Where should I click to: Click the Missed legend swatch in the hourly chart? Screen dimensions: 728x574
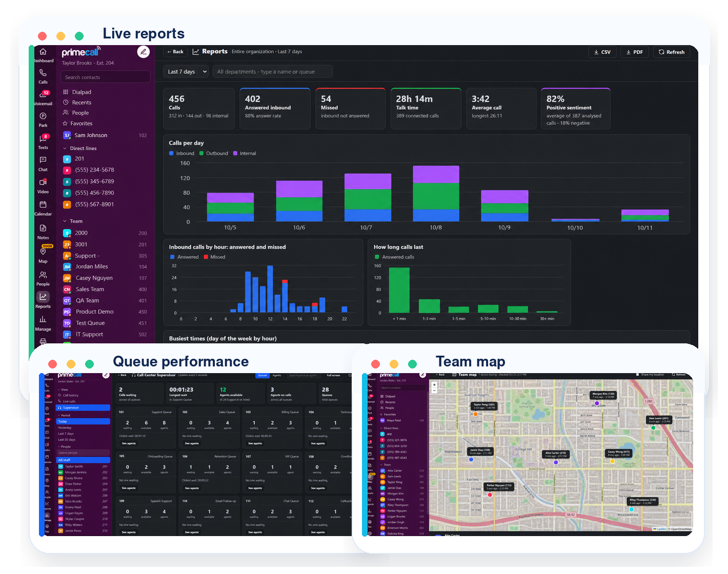(206, 257)
